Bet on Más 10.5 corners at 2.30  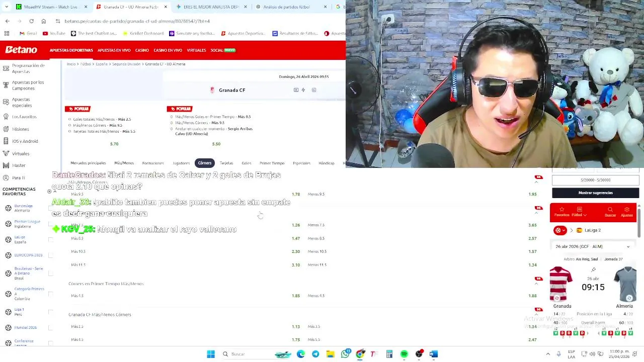coord(186,251)
